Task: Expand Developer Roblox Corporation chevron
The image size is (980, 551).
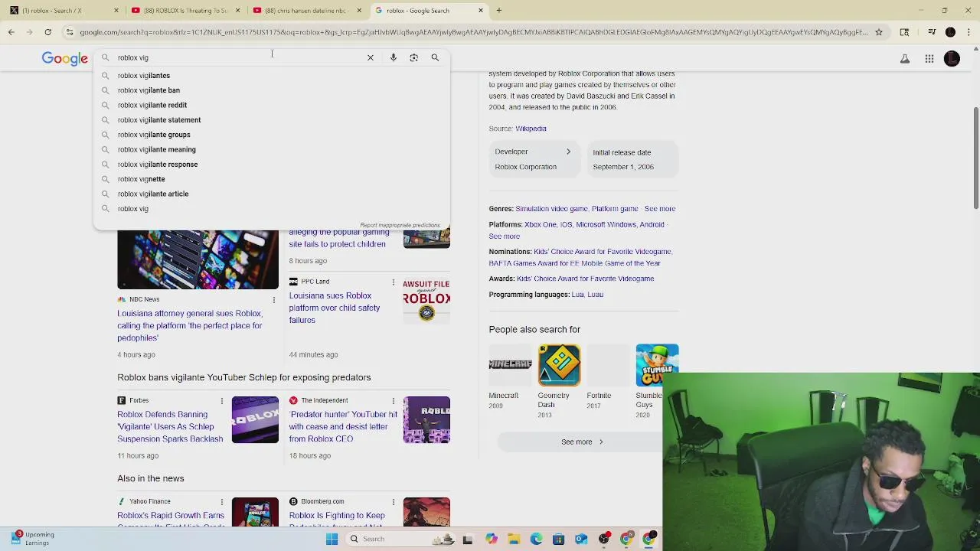Action: 568,152
